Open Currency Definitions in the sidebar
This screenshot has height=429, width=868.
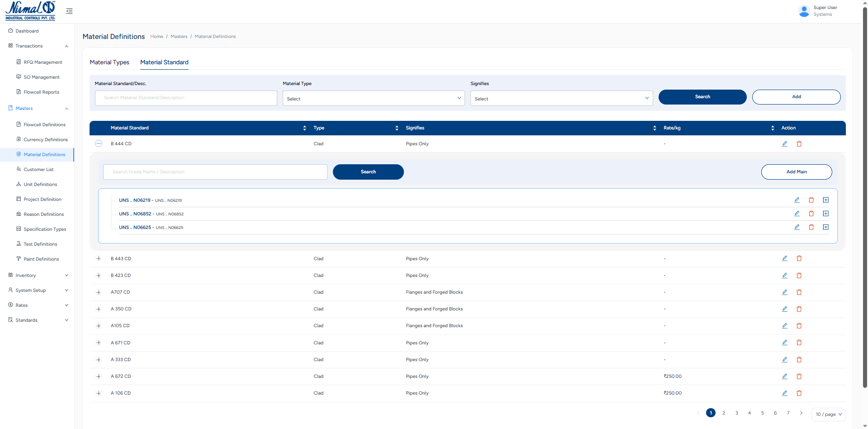click(46, 139)
